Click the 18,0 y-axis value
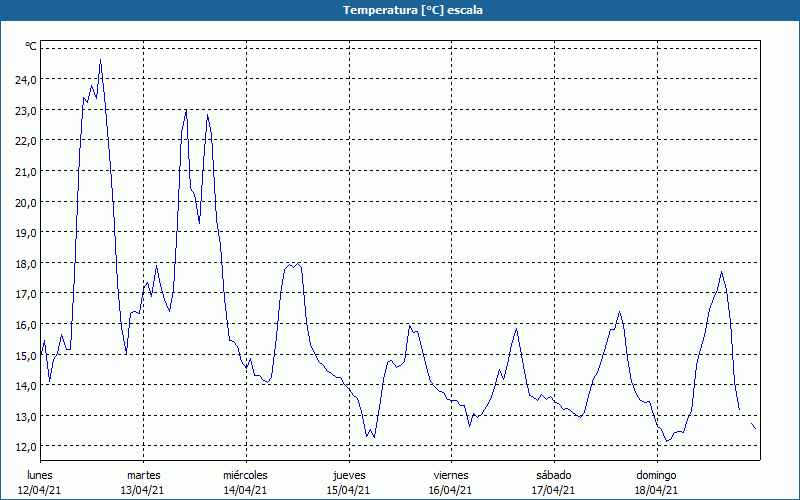 click(x=27, y=263)
